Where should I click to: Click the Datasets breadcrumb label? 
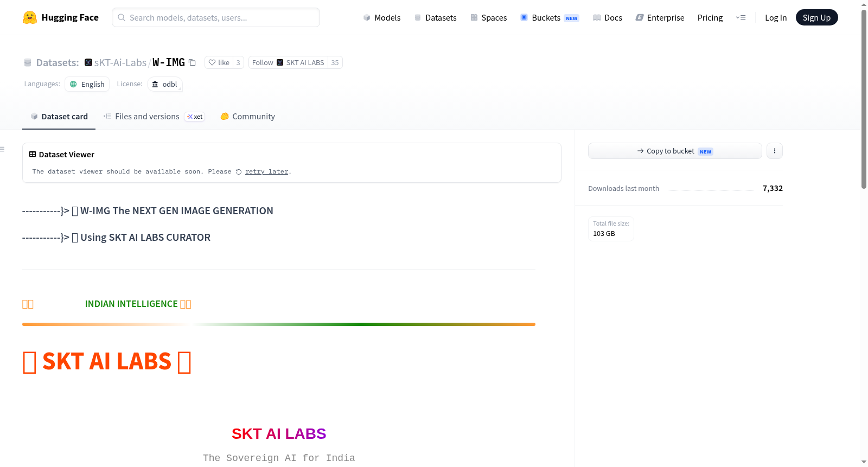(x=58, y=62)
